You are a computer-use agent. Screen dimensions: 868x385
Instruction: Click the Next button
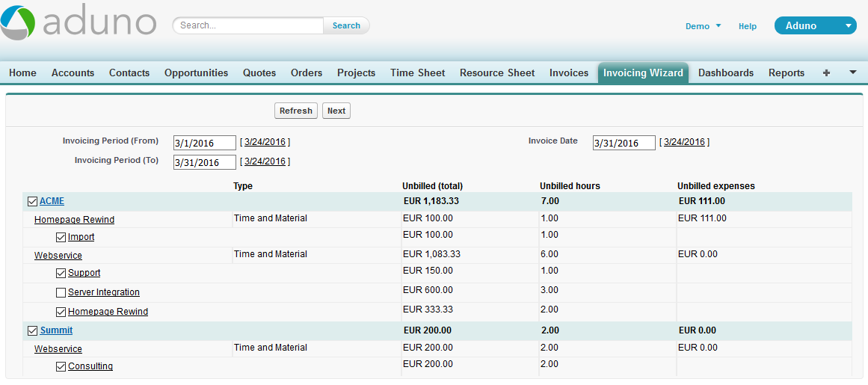tap(336, 111)
